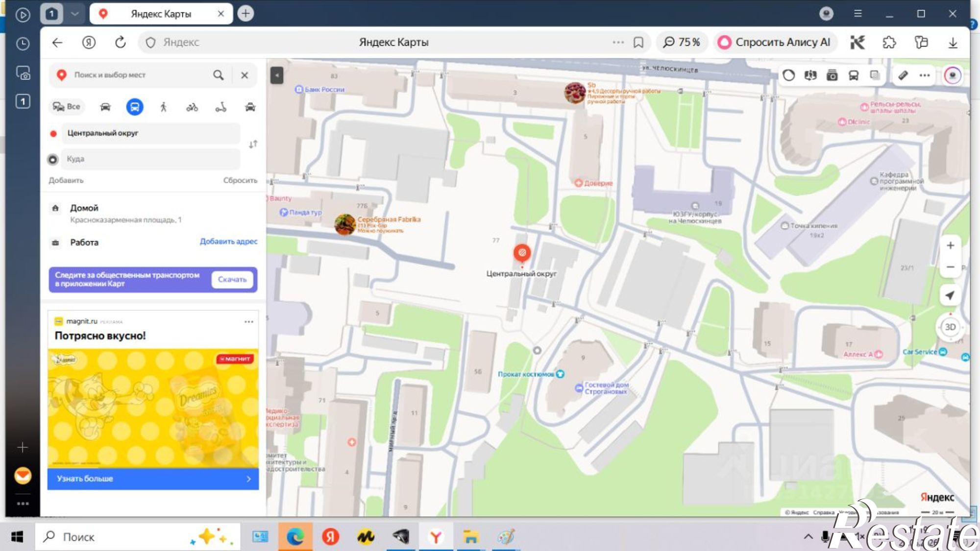Screen dimensions: 980x551
Task: Open the ruler measurement tool
Action: coord(903,75)
